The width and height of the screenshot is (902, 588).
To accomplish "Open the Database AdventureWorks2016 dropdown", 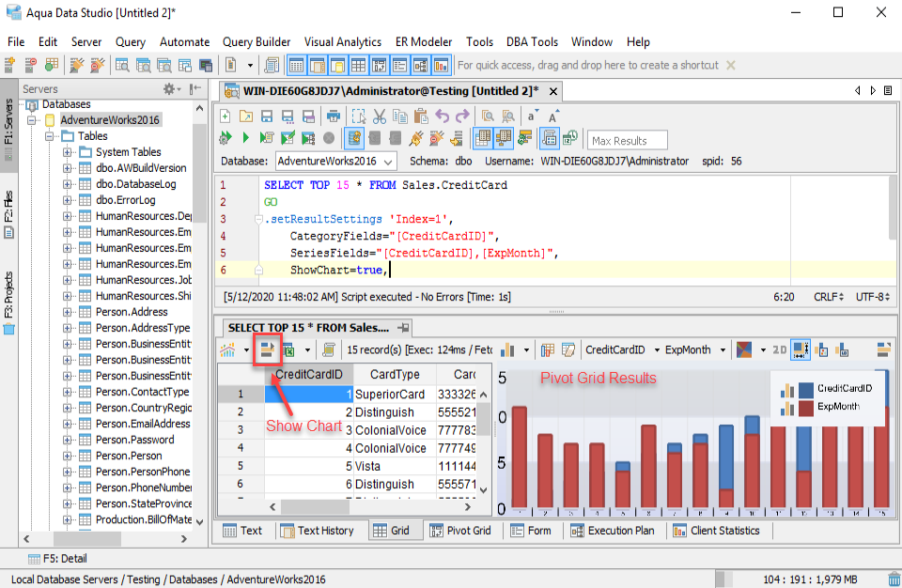I will click(x=334, y=162).
